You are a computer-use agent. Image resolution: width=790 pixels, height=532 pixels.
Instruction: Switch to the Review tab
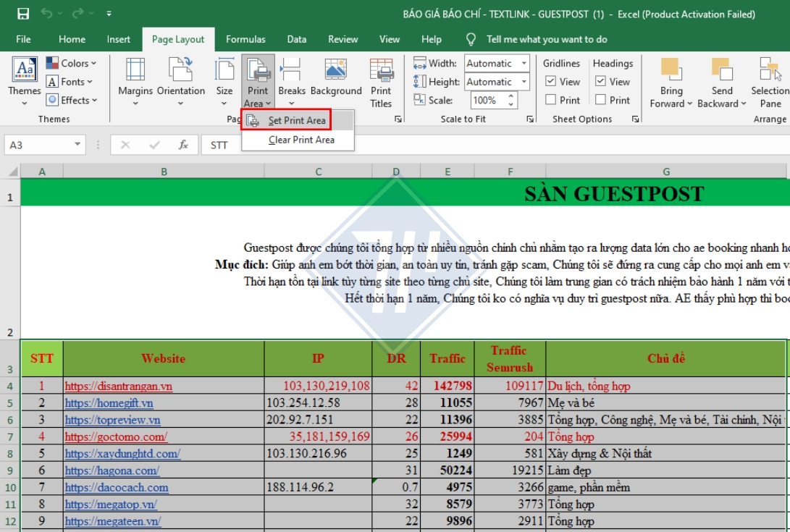tap(343, 39)
